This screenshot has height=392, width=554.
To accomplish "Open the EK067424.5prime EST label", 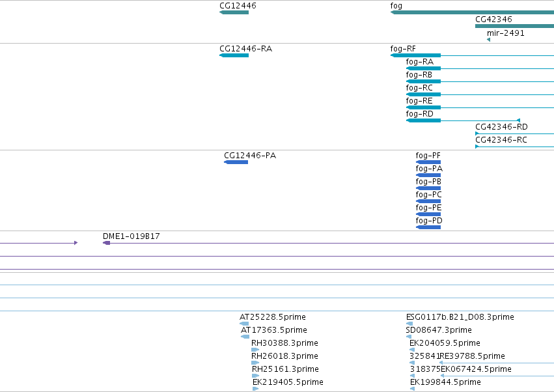I will tap(476, 369).
